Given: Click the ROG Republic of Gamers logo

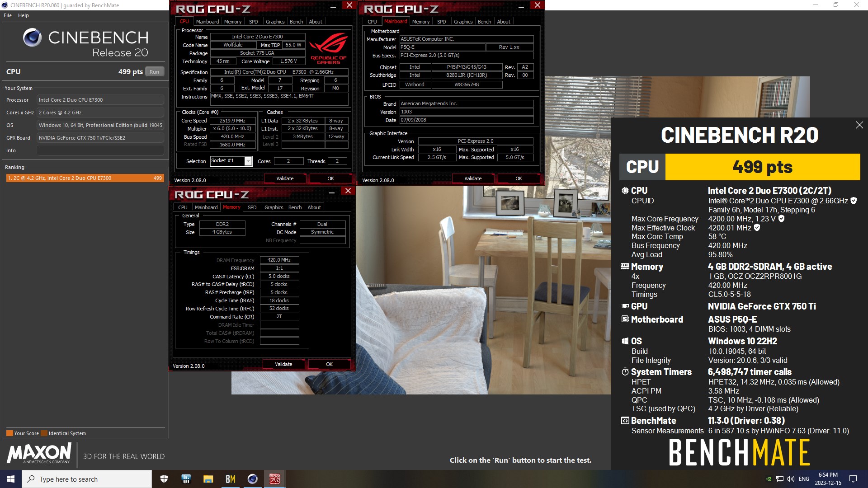Looking at the screenshot, I should [328, 49].
